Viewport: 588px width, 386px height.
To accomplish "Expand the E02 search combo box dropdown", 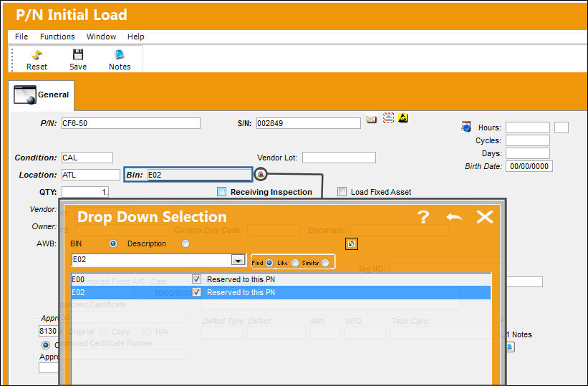I will 238,259.
